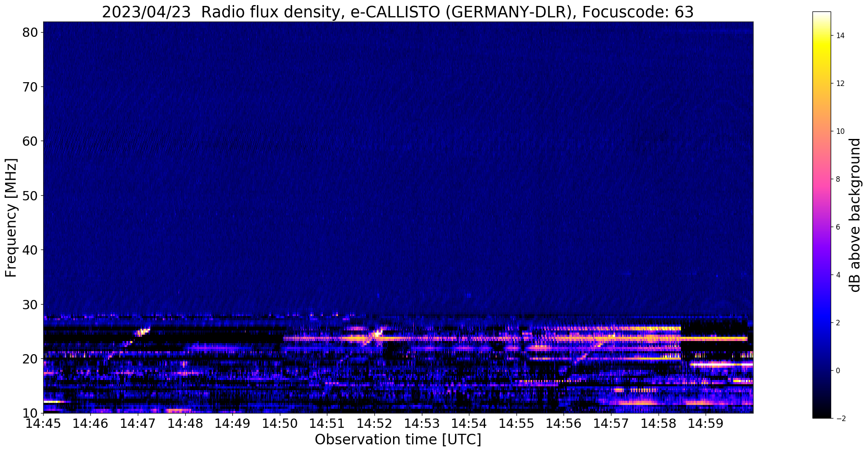Image resolution: width=868 pixels, height=452 pixels.
Task: Click the 20 MHz frequency tick label
Action: pyautogui.click(x=30, y=359)
